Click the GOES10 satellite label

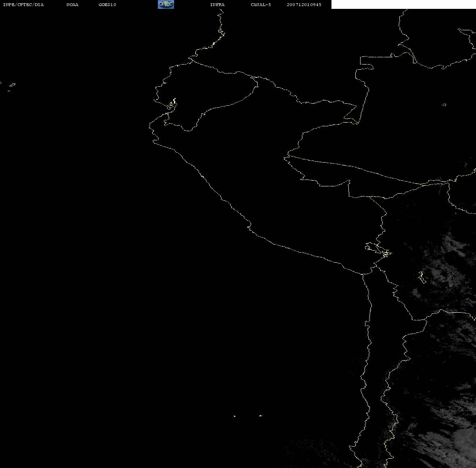click(x=107, y=5)
